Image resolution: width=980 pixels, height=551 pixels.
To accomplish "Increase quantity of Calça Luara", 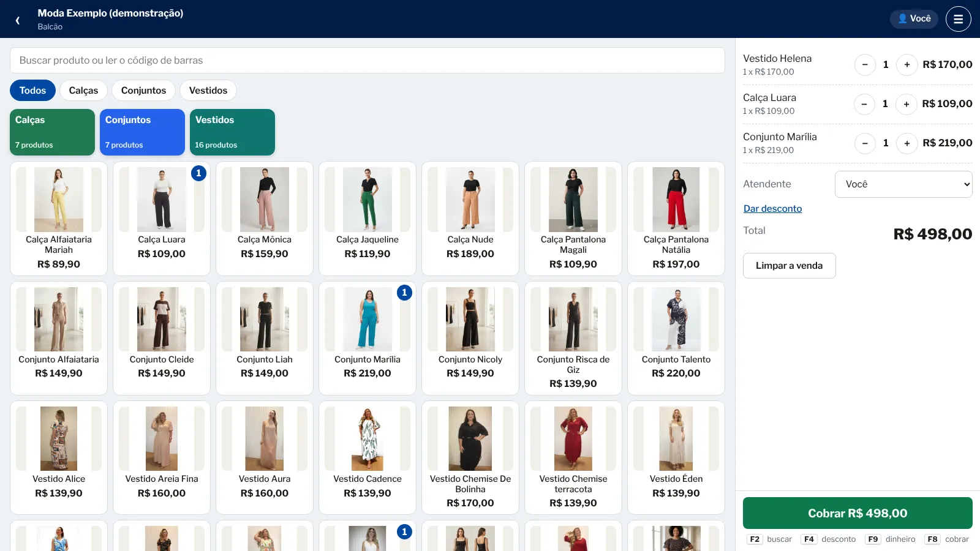I will click(906, 104).
